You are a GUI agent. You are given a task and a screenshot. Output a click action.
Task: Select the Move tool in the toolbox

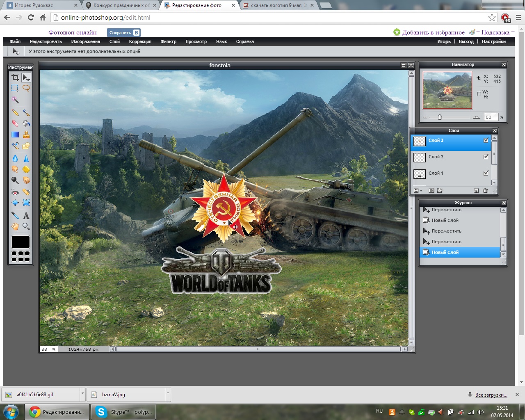pyautogui.click(x=26, y=78)
